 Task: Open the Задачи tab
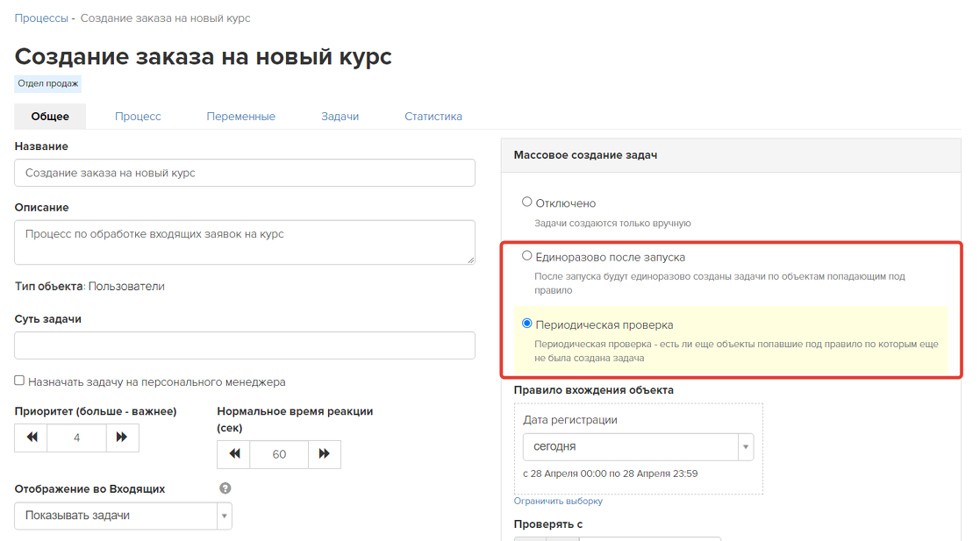click(x=340, y=117)
